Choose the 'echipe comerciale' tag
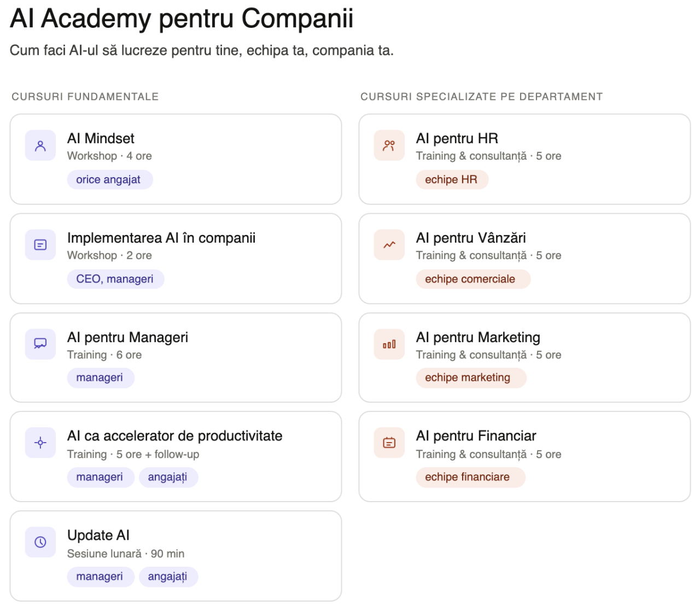Image resolution: width=700 pixels, height=612 pixels. pos(470,279)
